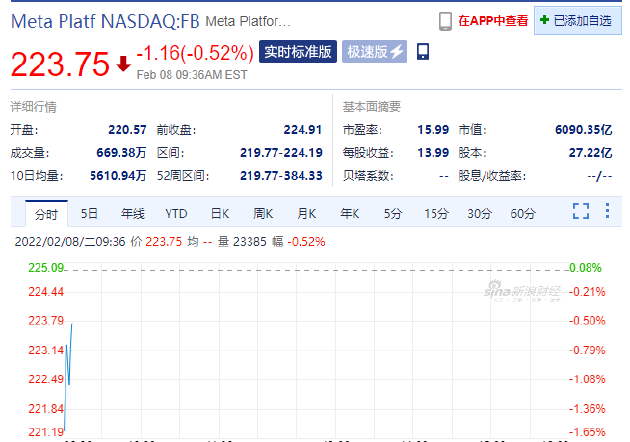The height and width of the screenshot is (442, 630).
Task: Click the mobile device icon after 极速版
Action: coord(423,51)
